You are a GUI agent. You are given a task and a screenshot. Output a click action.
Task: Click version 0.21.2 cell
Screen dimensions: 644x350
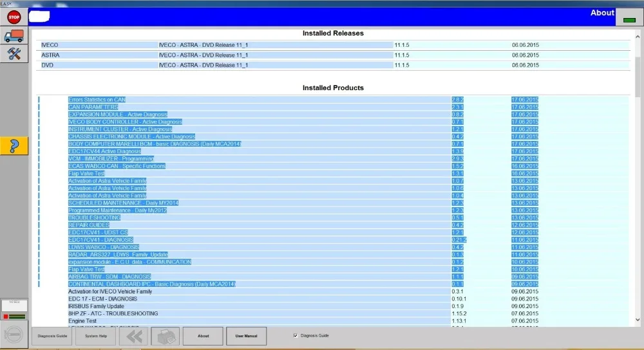(459, 240)
